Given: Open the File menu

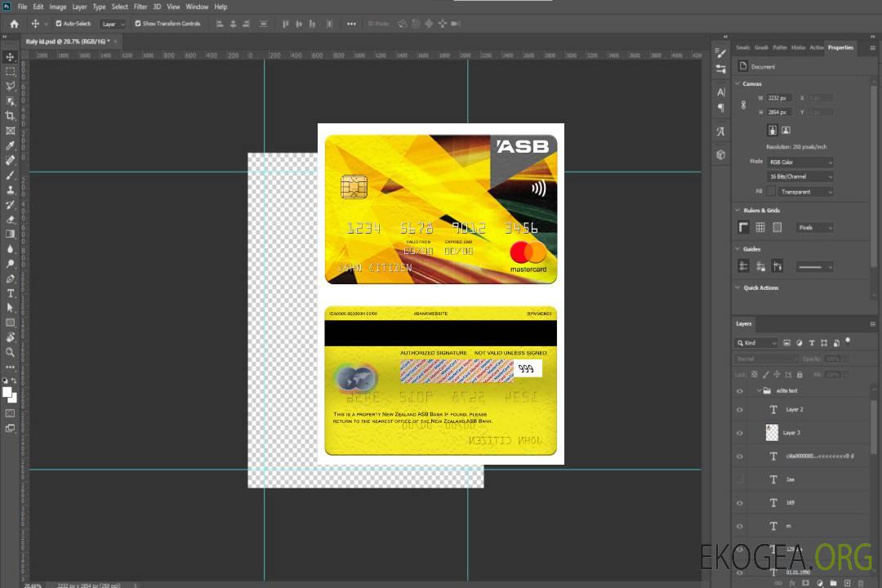Looking at the screenshot, I should tap(23, 7).
